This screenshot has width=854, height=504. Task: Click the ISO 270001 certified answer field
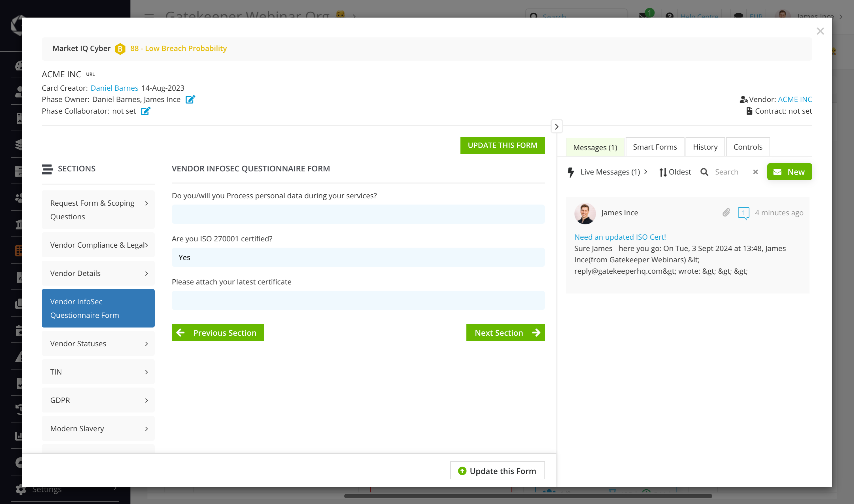(358, 257)
